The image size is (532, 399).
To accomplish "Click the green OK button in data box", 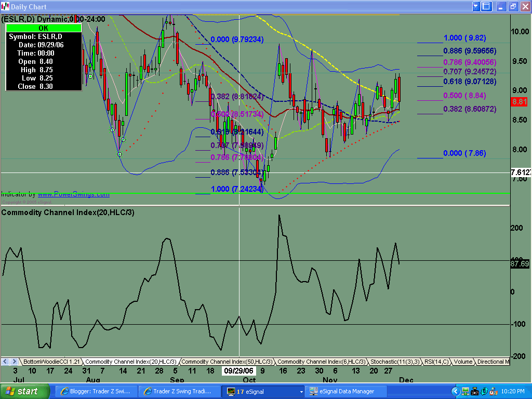I will [x=44, y=28].
